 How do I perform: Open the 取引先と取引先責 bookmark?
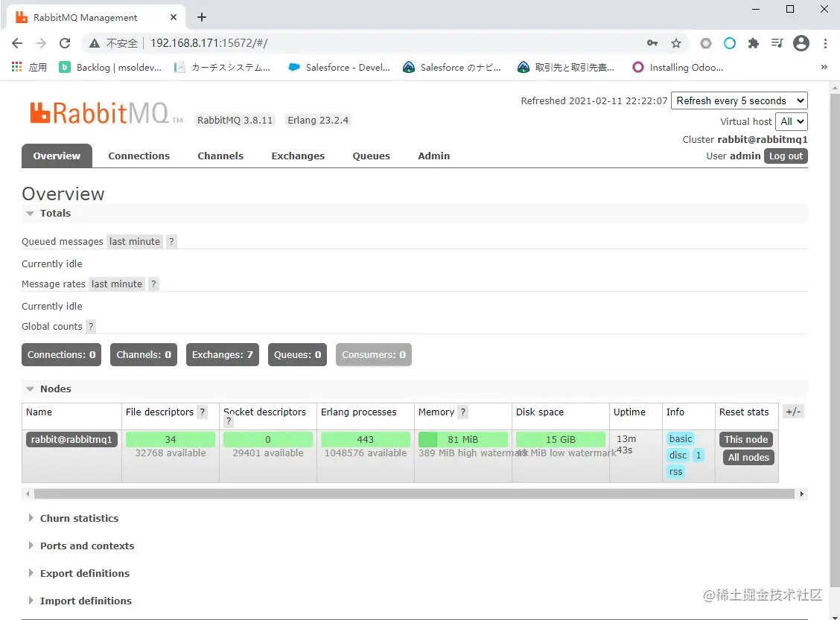pos(566,68)
